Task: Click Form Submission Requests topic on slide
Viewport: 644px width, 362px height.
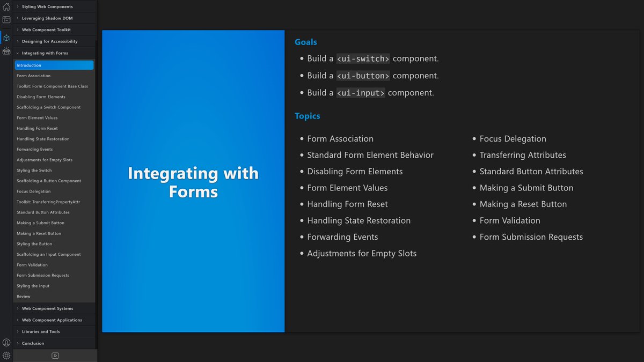Action: [531, 237]
